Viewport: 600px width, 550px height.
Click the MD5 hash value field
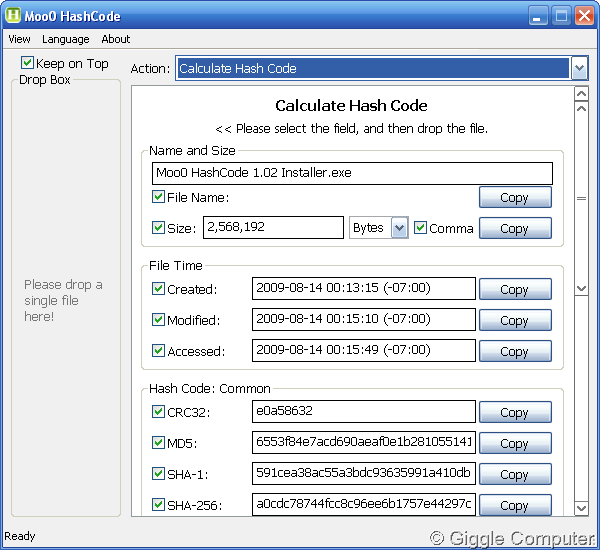tap(364, 443)
